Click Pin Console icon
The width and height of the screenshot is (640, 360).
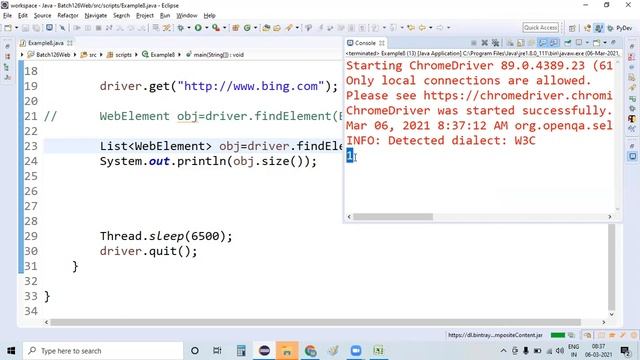click(x=568, y=43)
